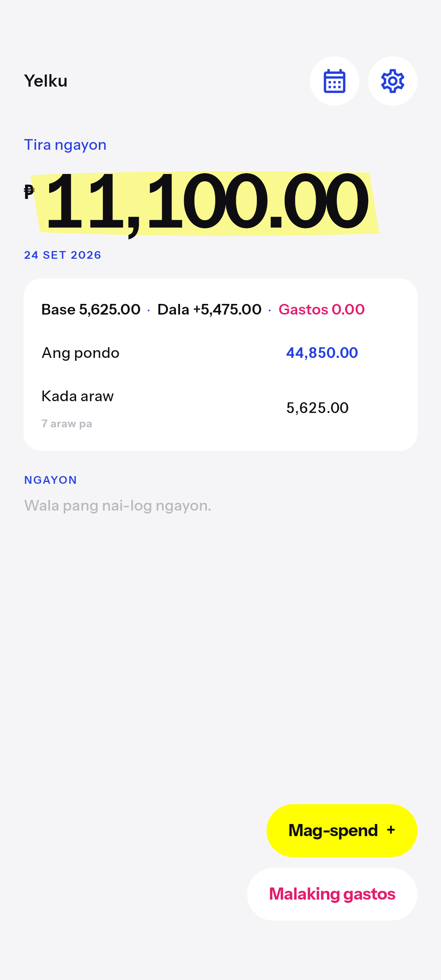Tap the Yelku app title
Image resolution: width=441 pixels, height=980 pixels.
(x=46, y=81)
